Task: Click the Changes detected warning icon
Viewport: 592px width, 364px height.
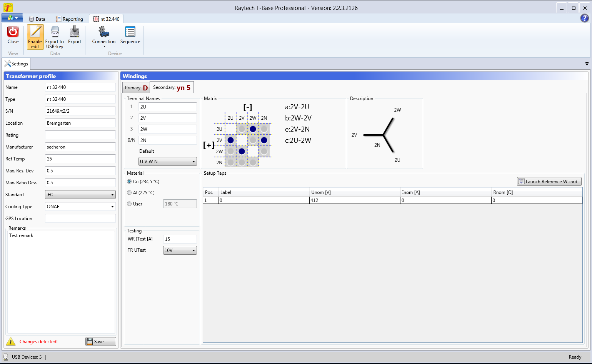Action: coord(11,341)
